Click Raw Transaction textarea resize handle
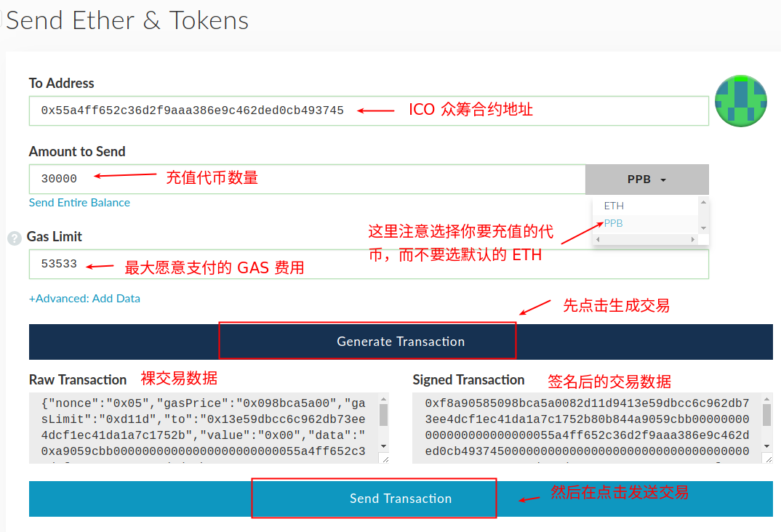 click(385, 459)
